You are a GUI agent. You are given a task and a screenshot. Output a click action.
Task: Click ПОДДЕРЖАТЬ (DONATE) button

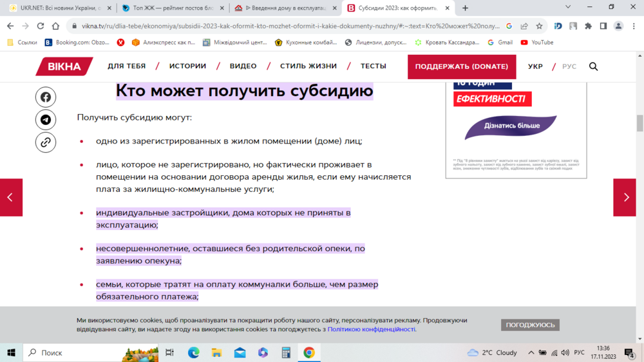point(462,66)
